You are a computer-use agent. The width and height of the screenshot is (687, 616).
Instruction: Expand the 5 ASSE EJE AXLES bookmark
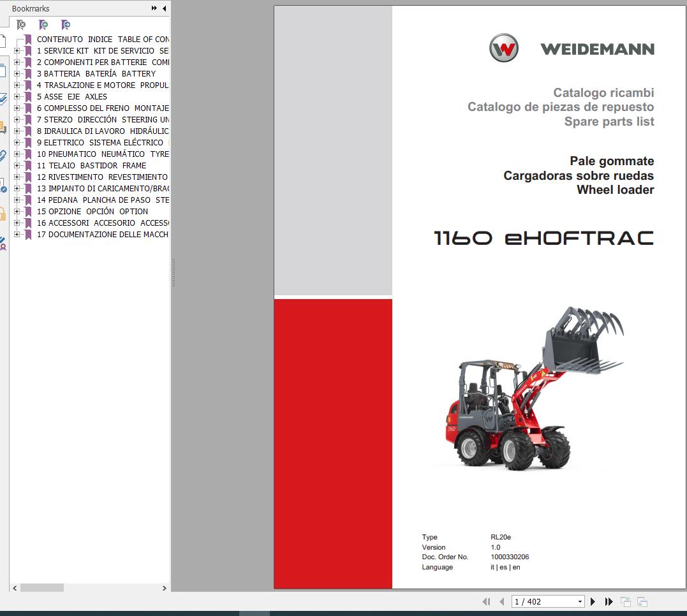pos(17,96)
